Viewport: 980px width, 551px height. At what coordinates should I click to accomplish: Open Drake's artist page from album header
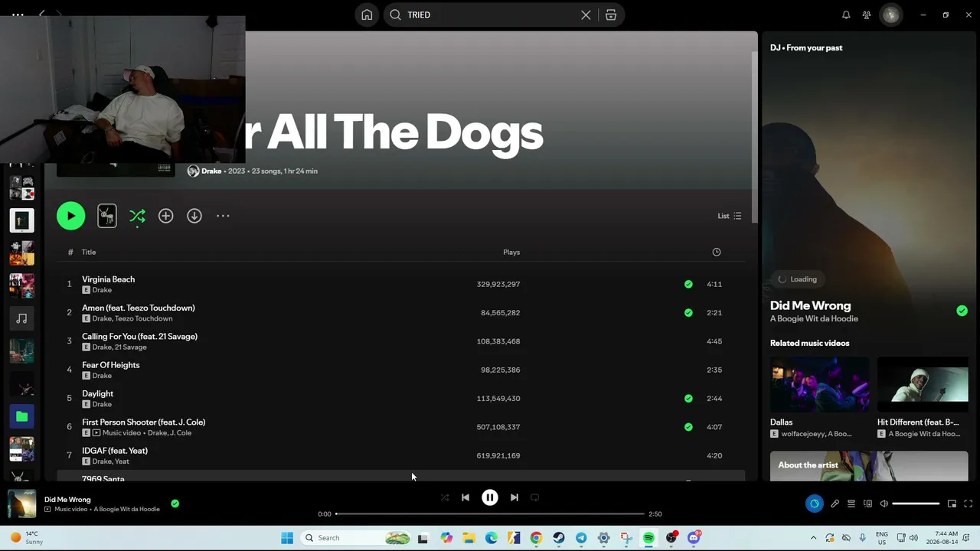coord(211,171)
